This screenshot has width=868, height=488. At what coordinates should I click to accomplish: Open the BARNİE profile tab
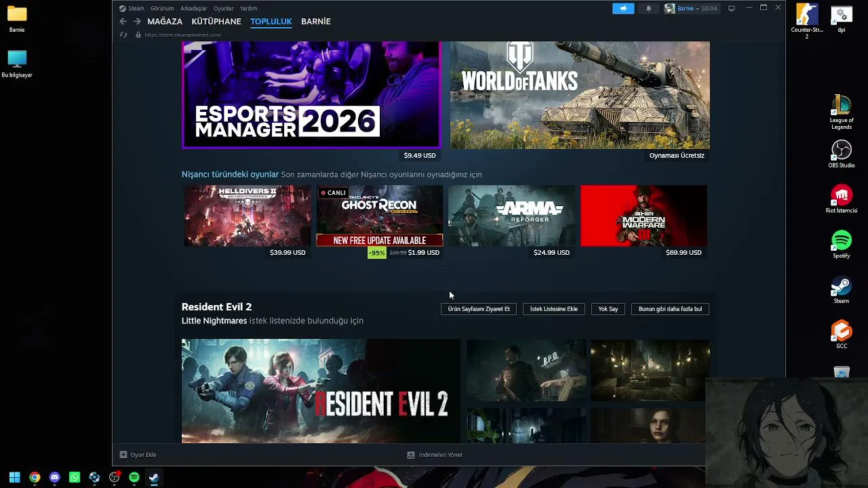[x=316, y=22]
